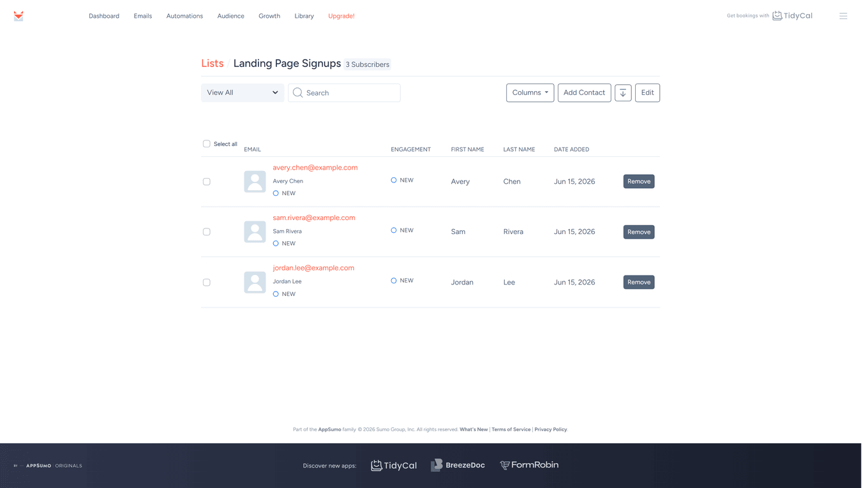Check the Select all checkbox
Image resolution: width=868 pixels, height=488 pixels.
click(207, 144)
